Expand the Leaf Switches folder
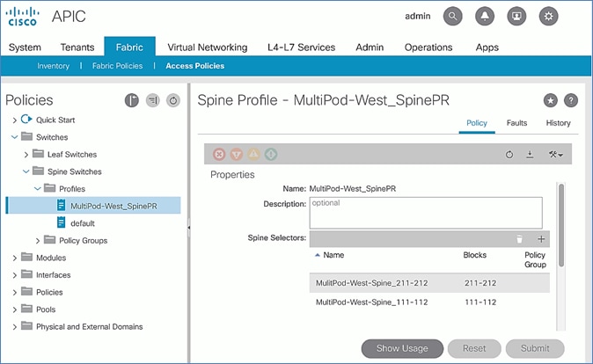The image size is (593, 364). 26,155
